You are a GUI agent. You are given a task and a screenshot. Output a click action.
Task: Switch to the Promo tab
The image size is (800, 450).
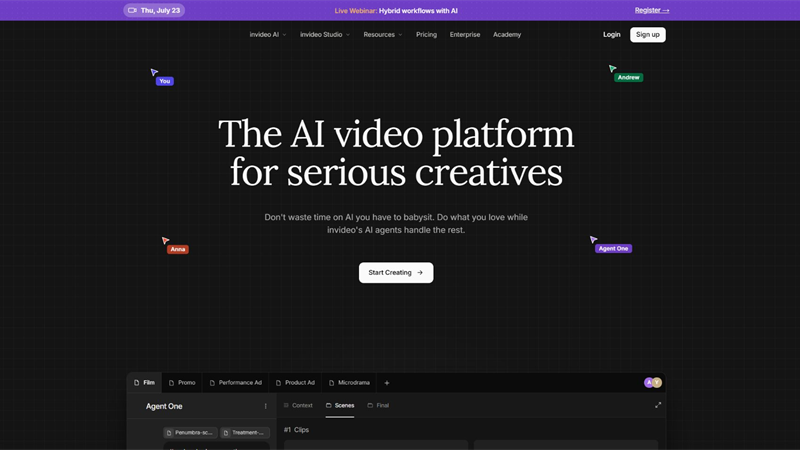(x=182, y=383)
